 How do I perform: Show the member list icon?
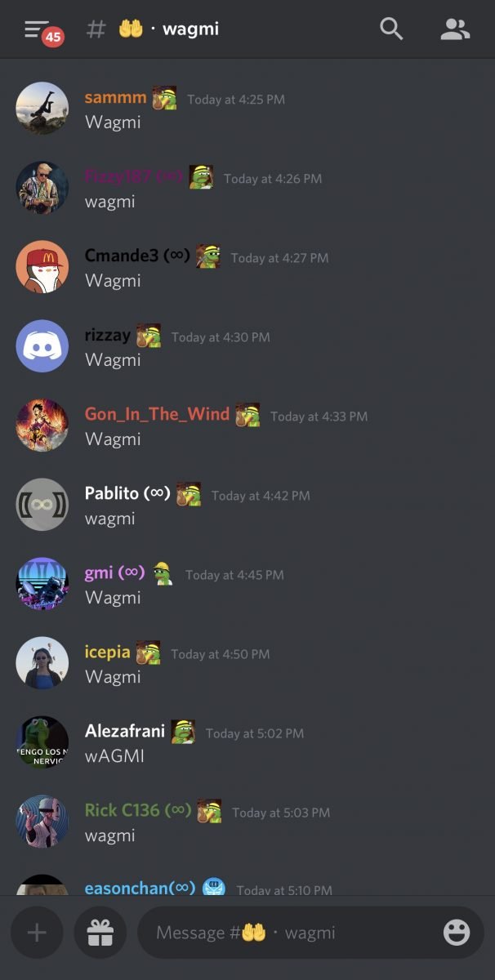point(455,29)
